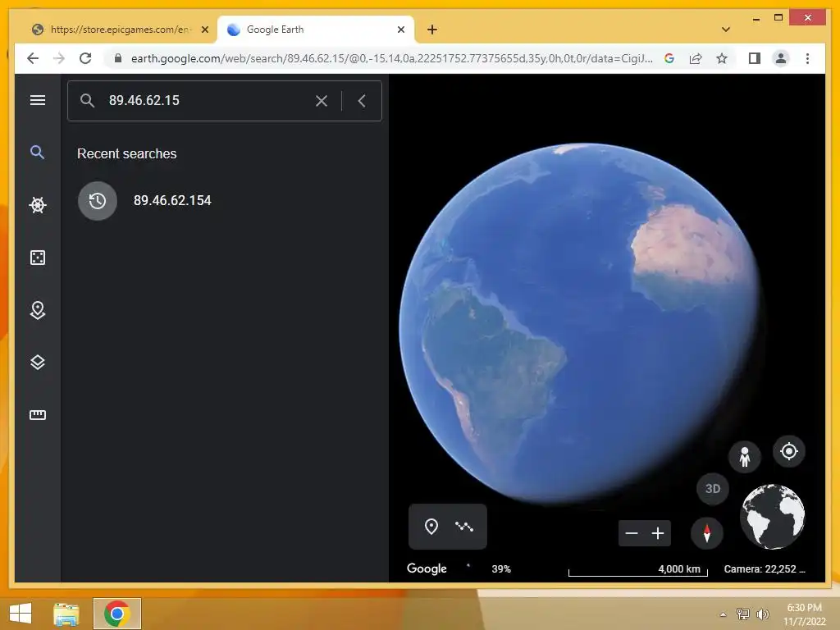The width and height of the screenshot is (840, 630).
Task: Zoom in with the plus button
Action: pyautogui.click(x=658, y=533)
